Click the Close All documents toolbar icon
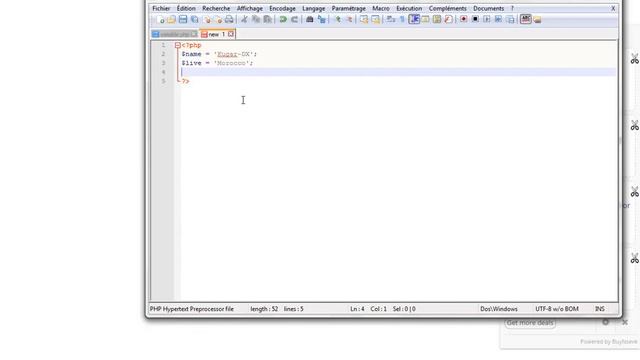 tap(218, 19)
